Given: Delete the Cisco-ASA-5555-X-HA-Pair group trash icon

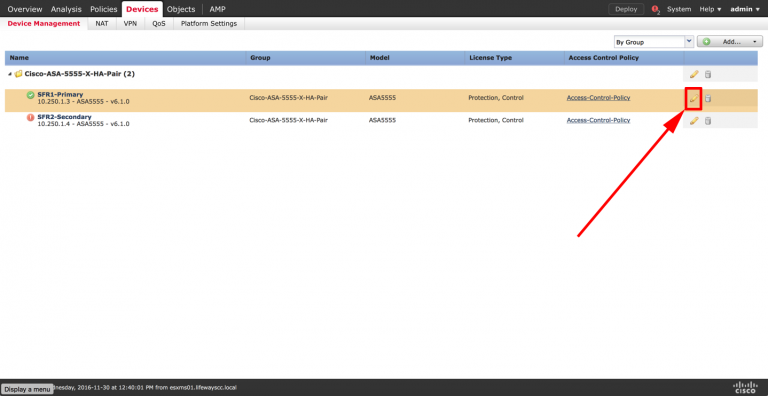Looking at the screenshot, I should click(x=708, y=74).
